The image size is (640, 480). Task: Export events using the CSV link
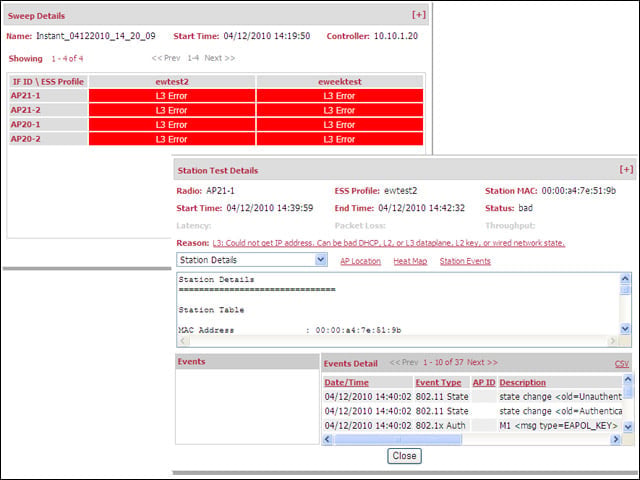(622, 364)
